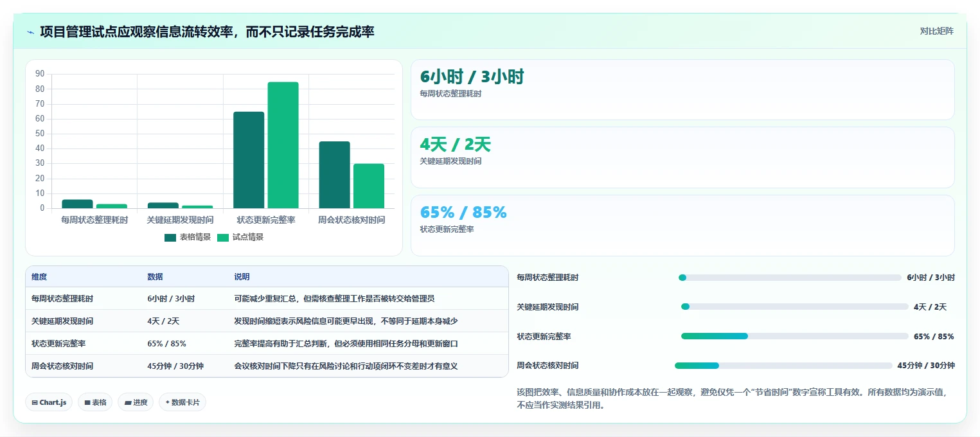The width and height of the screenshot is (980, 437).
Task: Click the 6小时 / 3小时 table cell
Action: [x=171, y=299]
